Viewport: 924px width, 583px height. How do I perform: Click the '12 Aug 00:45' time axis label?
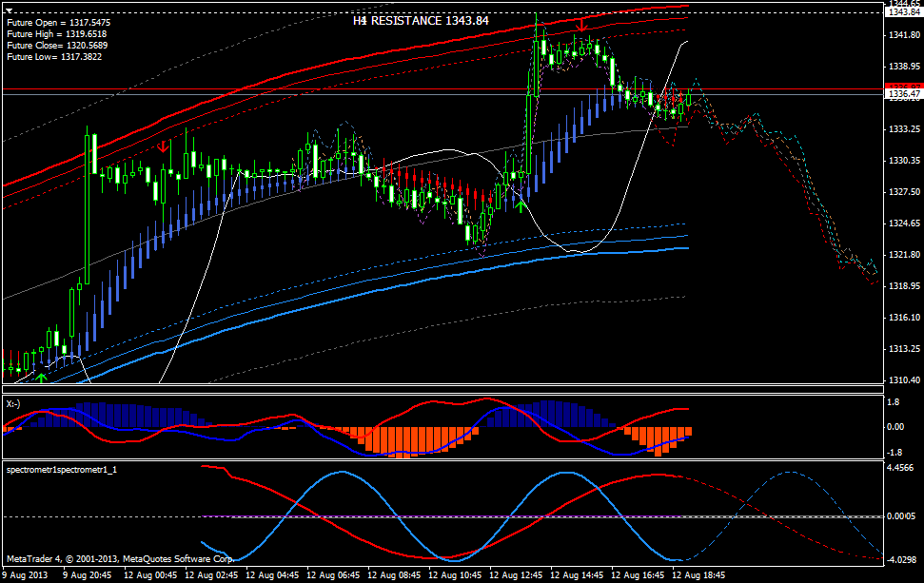[x=150, y=574]
